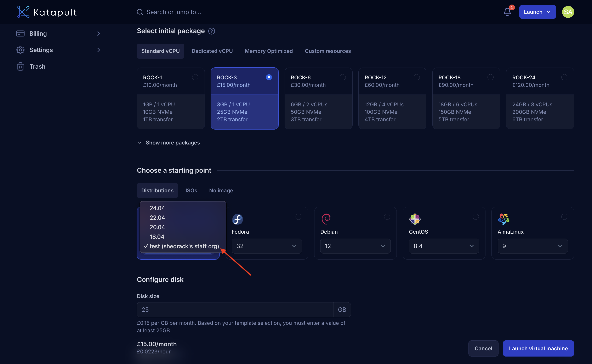Select the Debian distribution icon
592x364 pixels.
click(326, 219)
